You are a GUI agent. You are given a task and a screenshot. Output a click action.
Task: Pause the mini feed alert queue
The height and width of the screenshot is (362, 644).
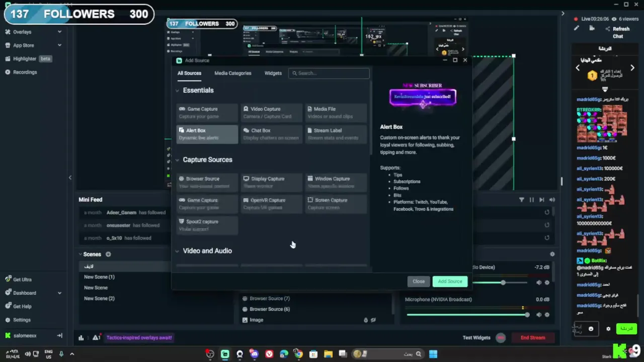click(x=531, y=200)
